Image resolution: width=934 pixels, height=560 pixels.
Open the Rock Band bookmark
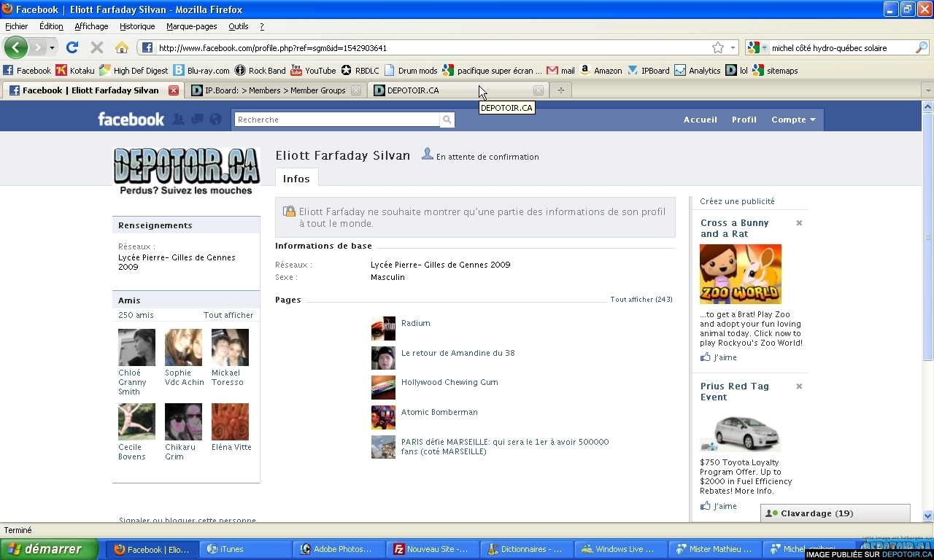260,71
